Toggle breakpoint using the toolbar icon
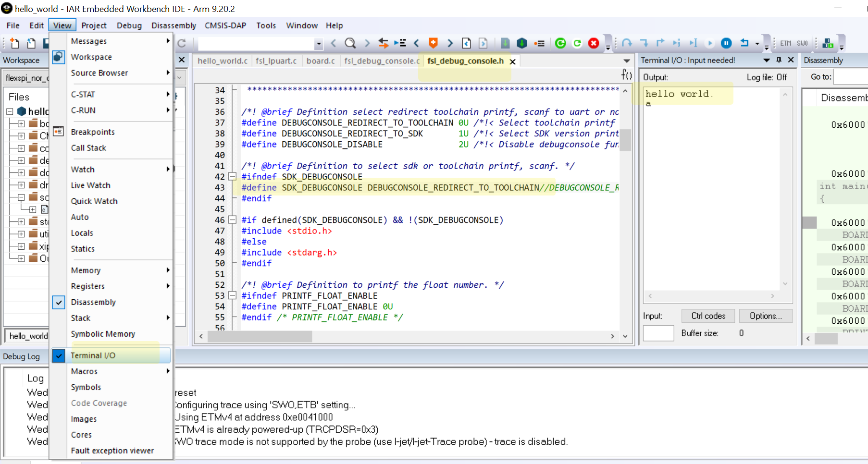Screen dimensions: 868x464 tap(539, 43)
